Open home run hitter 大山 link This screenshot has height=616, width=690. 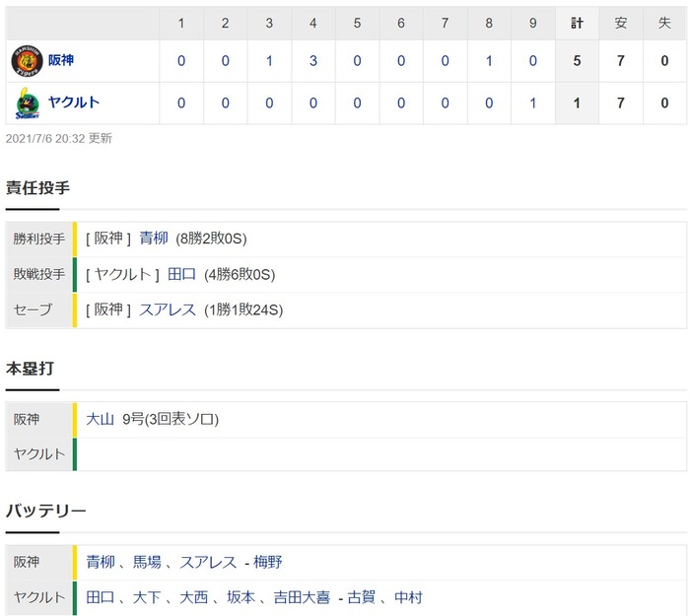(x=100, y=419)
